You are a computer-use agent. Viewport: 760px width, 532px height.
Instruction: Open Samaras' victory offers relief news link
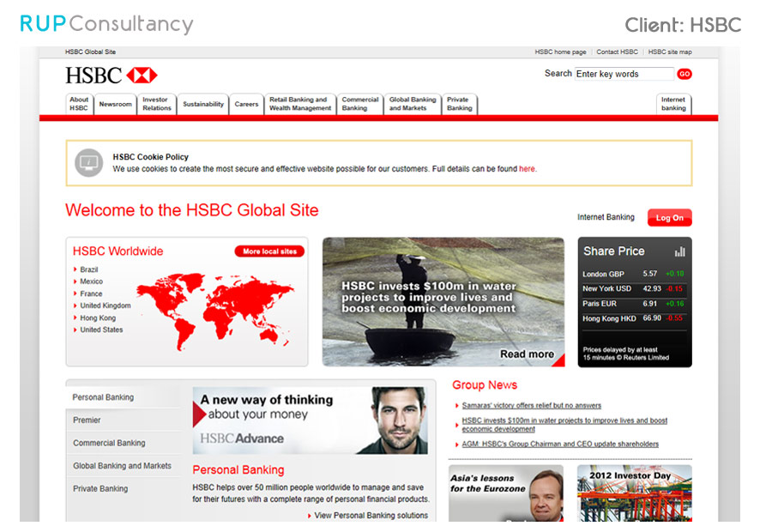(x=531, y=405)
